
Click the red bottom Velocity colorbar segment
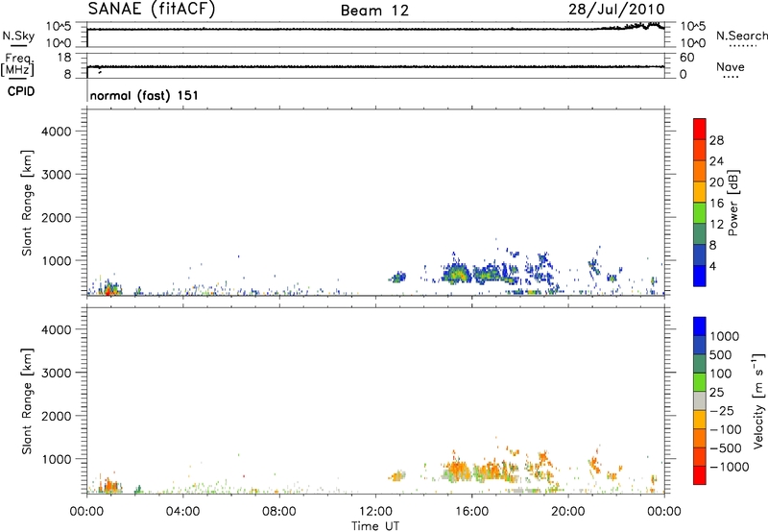700,475
